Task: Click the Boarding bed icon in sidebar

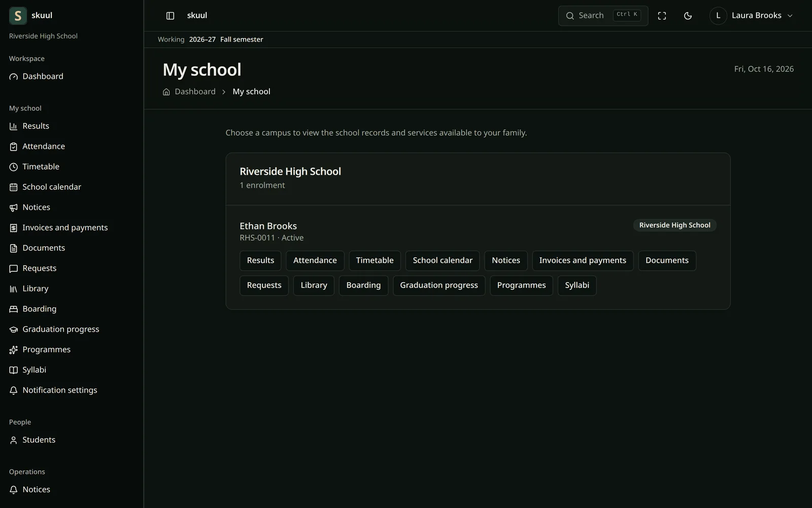Action: (x=14, y=309)
